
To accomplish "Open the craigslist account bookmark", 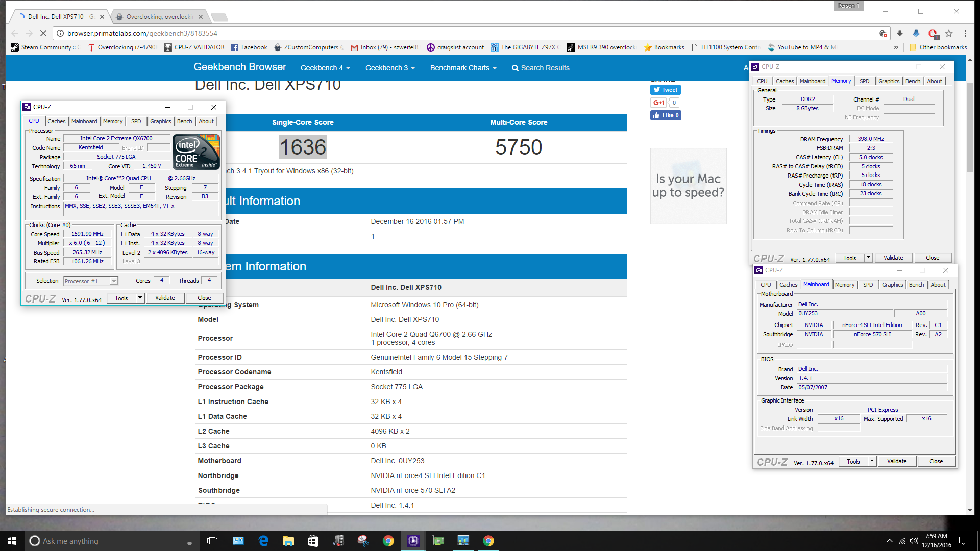I will pyautogui.click(x=455, y=47).
